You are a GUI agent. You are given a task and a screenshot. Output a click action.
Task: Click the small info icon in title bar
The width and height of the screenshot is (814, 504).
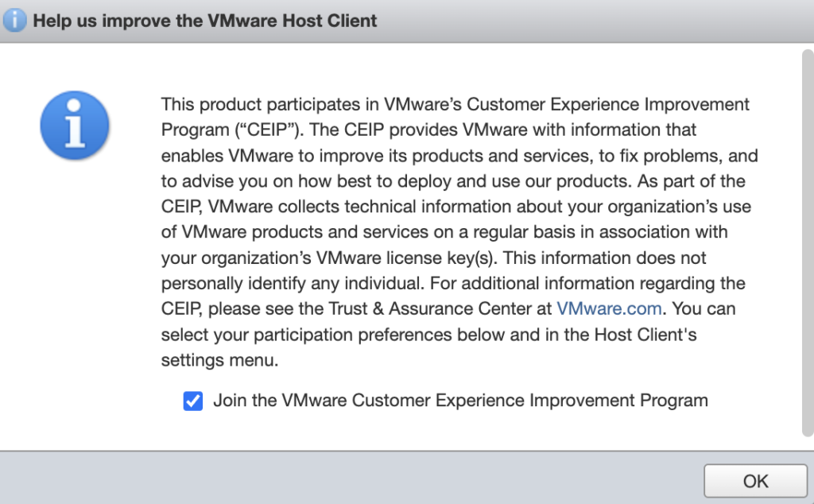coord(15,21)
